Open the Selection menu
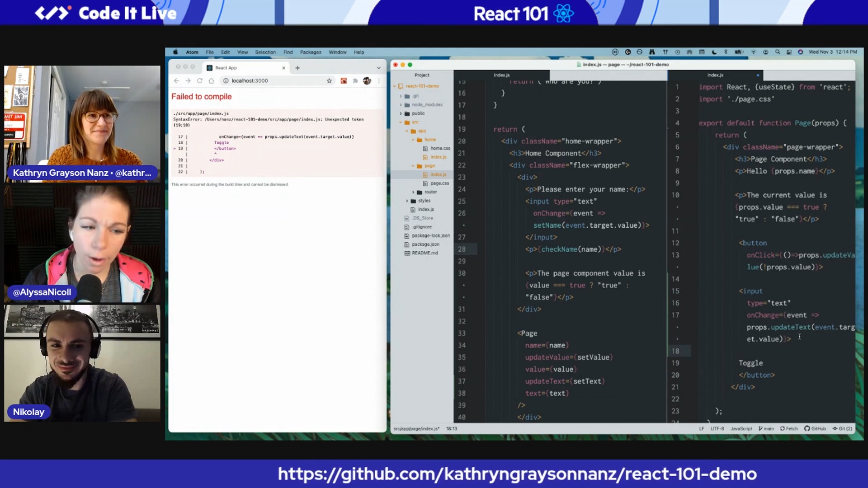The image size is (868, 488). tap(265, 52)
